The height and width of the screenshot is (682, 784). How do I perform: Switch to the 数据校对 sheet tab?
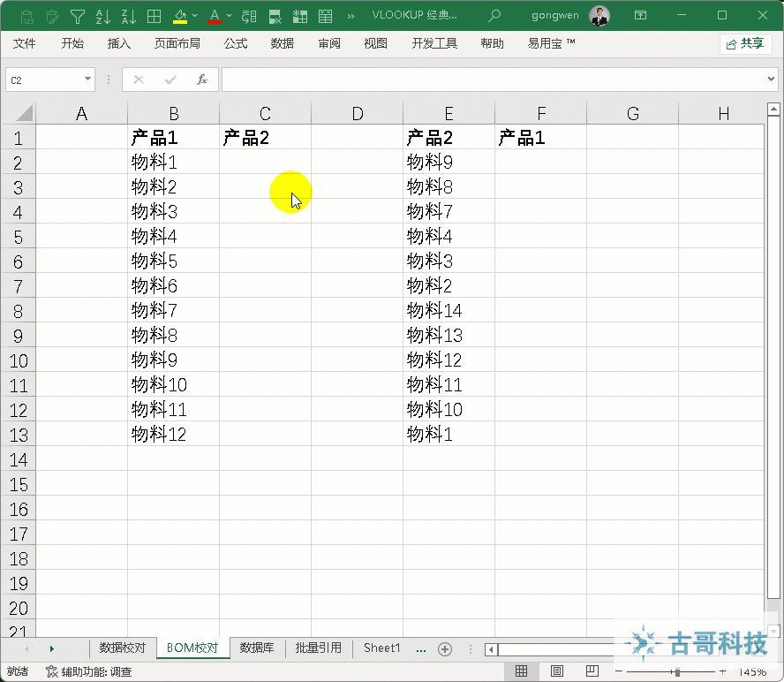[123, 648]
